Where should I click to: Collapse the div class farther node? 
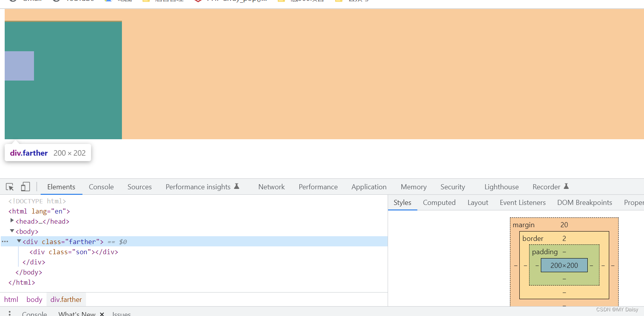coord(19,241)
